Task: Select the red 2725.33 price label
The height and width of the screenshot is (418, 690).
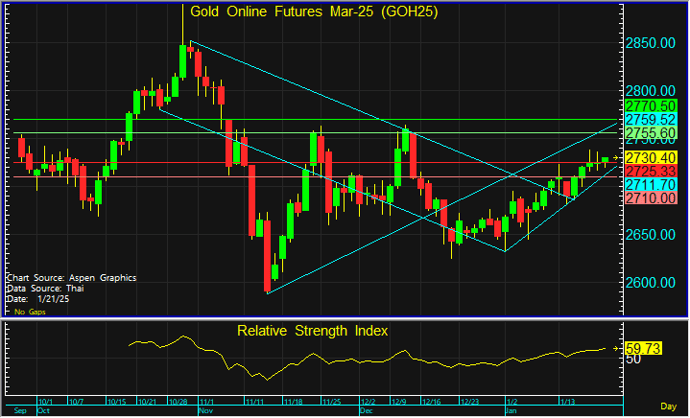Action: point(651,172)
